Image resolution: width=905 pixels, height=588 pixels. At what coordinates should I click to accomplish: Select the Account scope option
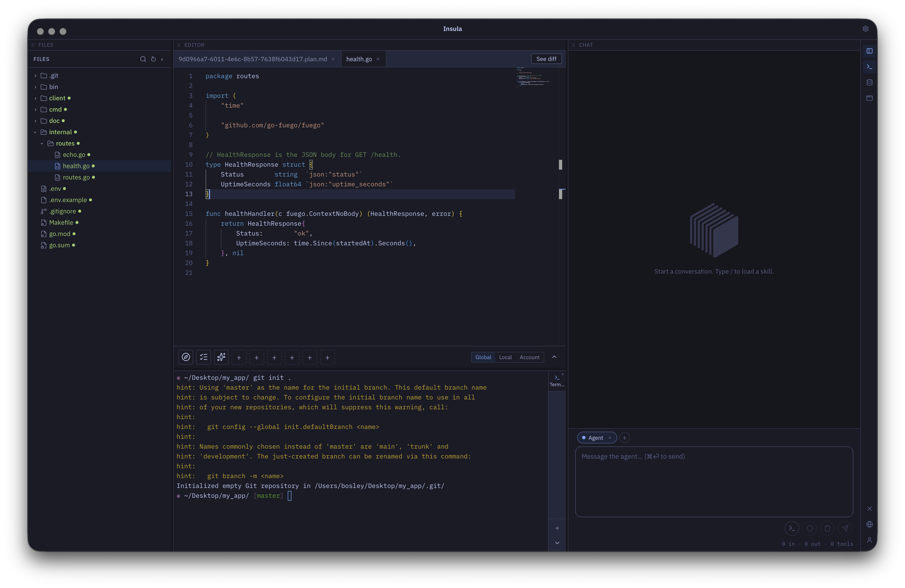(529, 357)
